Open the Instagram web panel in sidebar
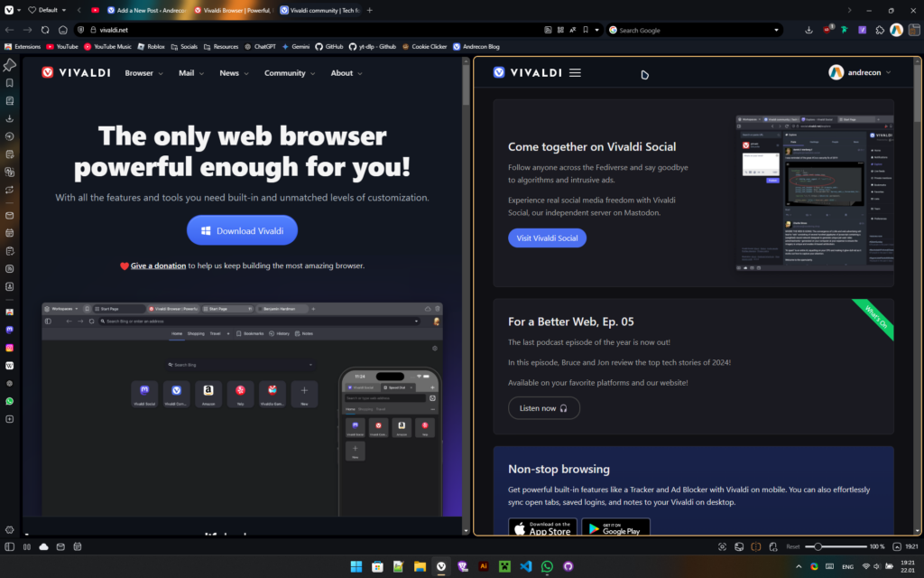The image size is (924, 578). click(x=9, y=348)
